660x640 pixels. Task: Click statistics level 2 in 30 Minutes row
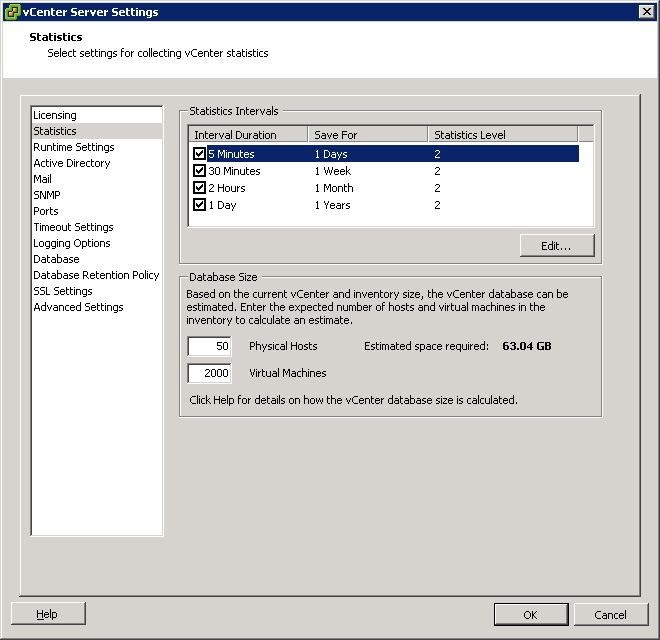(x=437, y=171)
